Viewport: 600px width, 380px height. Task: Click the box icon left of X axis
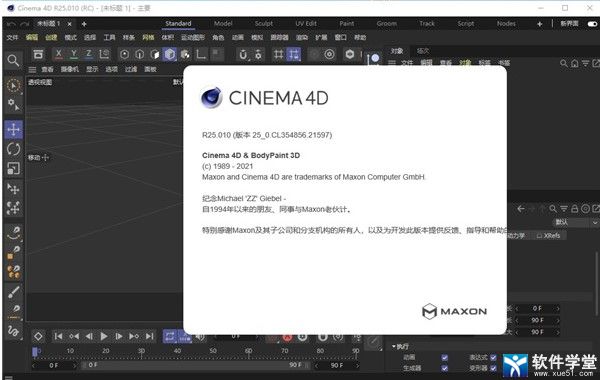click(x=38, y=54)
